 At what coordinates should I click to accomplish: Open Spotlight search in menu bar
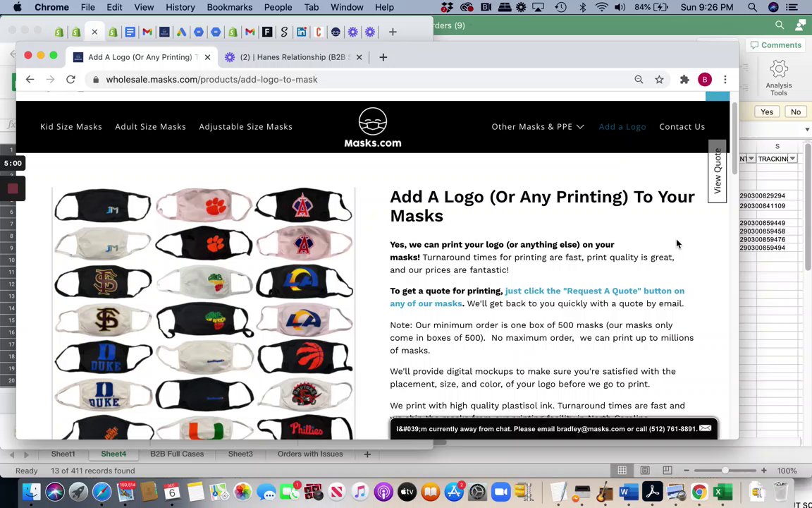coord(753,7)
